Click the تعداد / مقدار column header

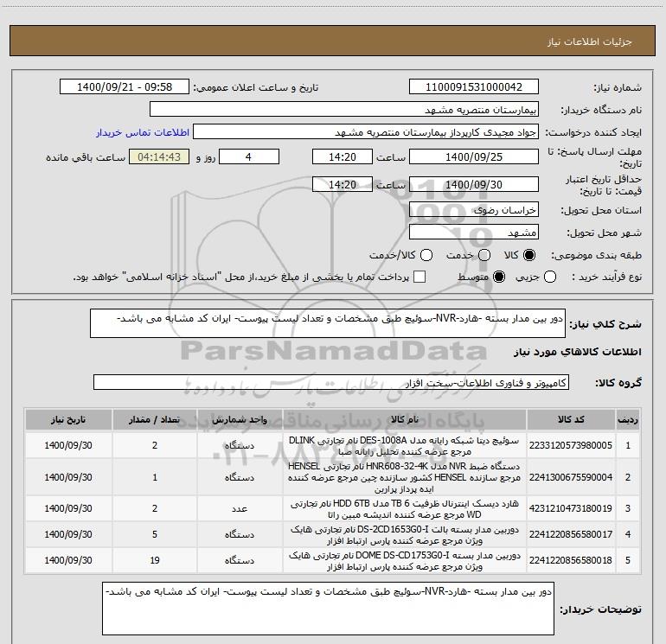pos(155,419)
